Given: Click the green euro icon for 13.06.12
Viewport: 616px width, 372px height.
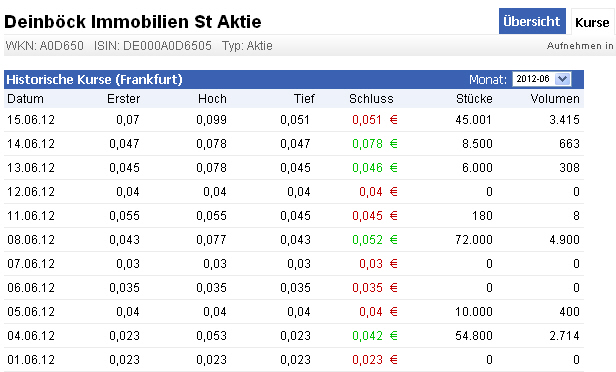Looking at the screenshot, I should (x=394, y=168).
